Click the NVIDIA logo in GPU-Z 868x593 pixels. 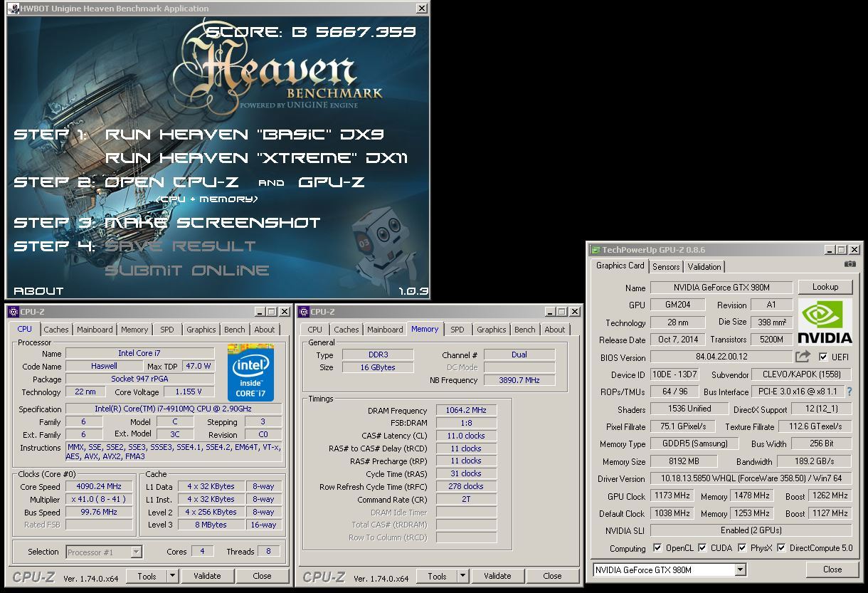(825, 321)
